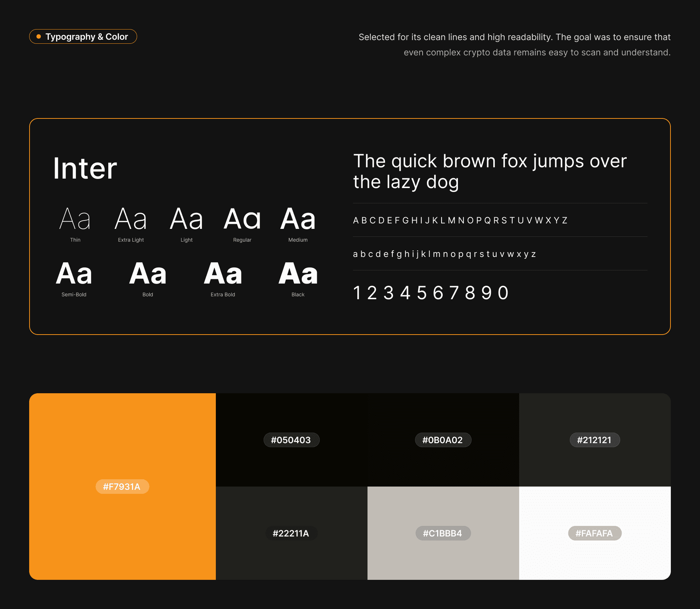700x609 pixels.
Task: Select the Extra Bold Aa sample
Action: pyautogui.click(x=223, y=274)
